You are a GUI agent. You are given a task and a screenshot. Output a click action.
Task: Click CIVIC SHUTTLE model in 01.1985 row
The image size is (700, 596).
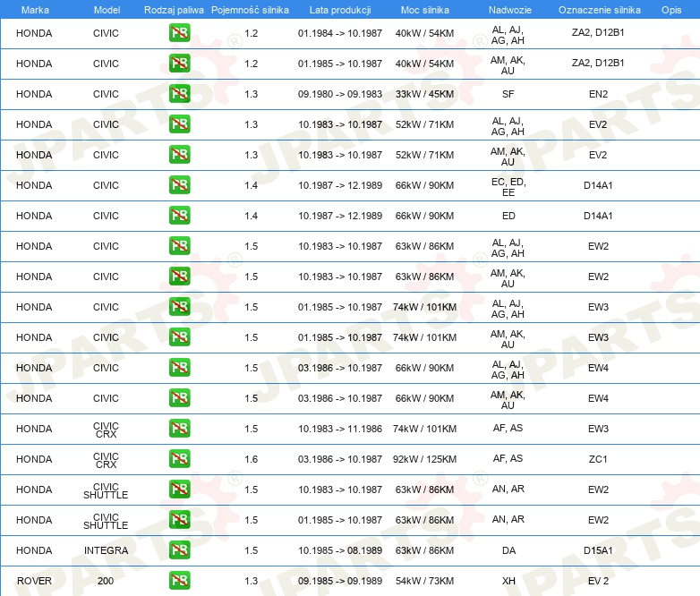(106, 521)
